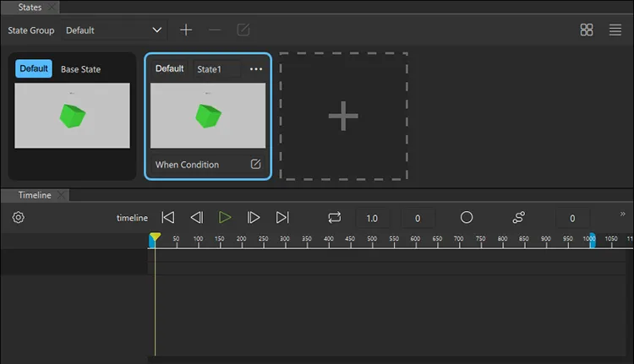Jump to the timeline end

[x=282, y=218]
